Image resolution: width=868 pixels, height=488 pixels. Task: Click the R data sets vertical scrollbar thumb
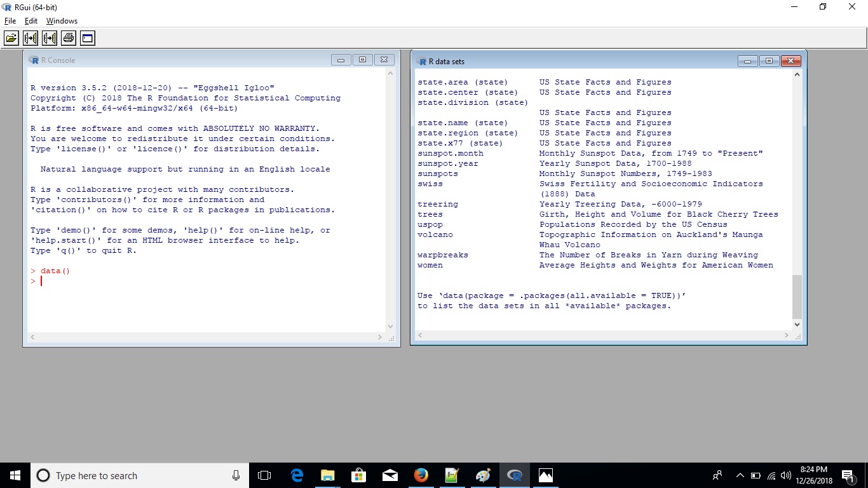click(797, 297)
